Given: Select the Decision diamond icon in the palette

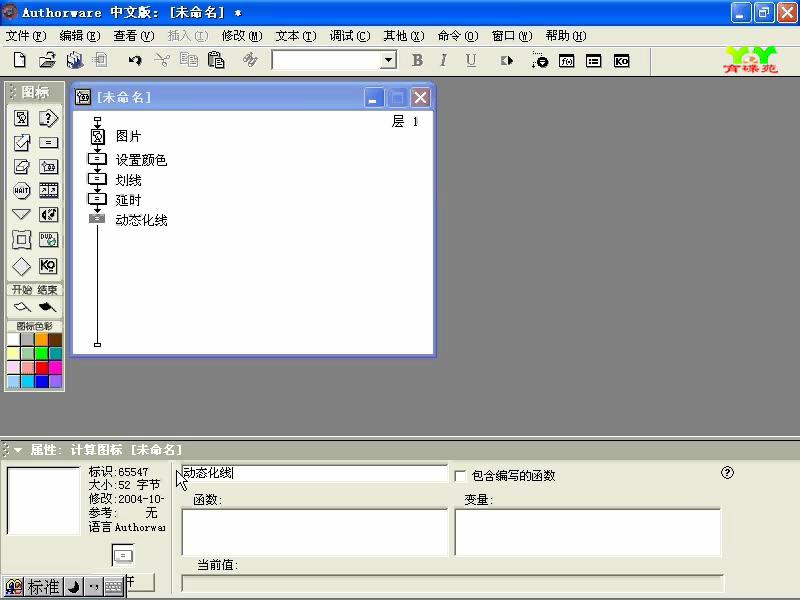Looking at the screenshot, I should [x=21, y=266].
